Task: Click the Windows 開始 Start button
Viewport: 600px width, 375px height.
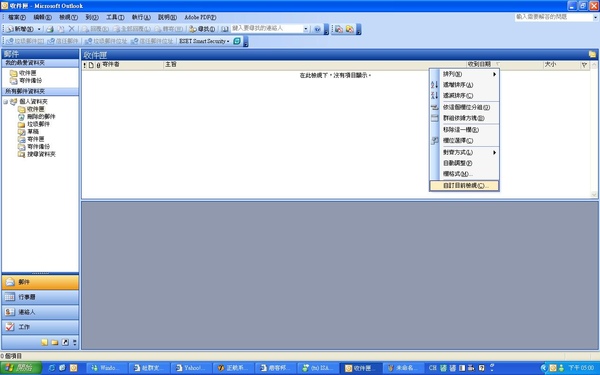Action: pos(21,368)
